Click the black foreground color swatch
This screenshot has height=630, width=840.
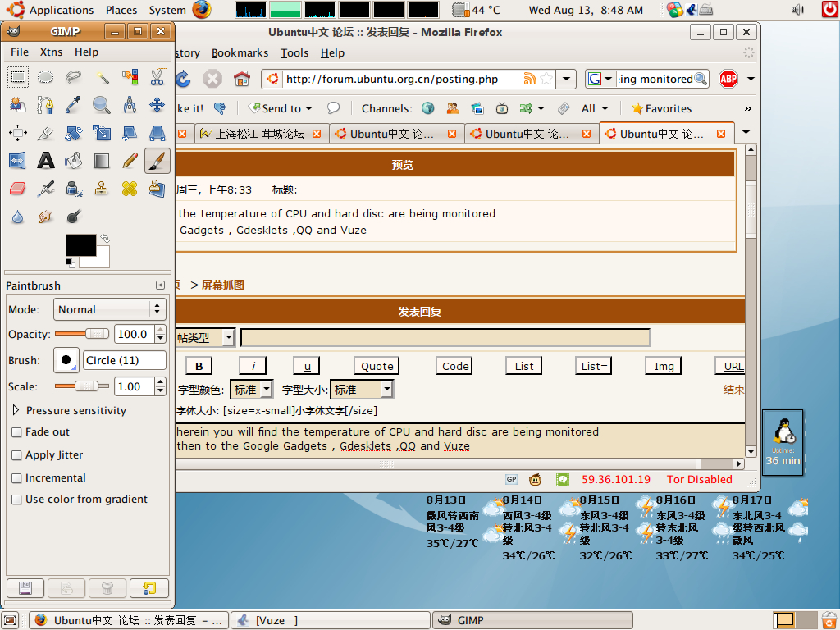click(x=80, y=244)
